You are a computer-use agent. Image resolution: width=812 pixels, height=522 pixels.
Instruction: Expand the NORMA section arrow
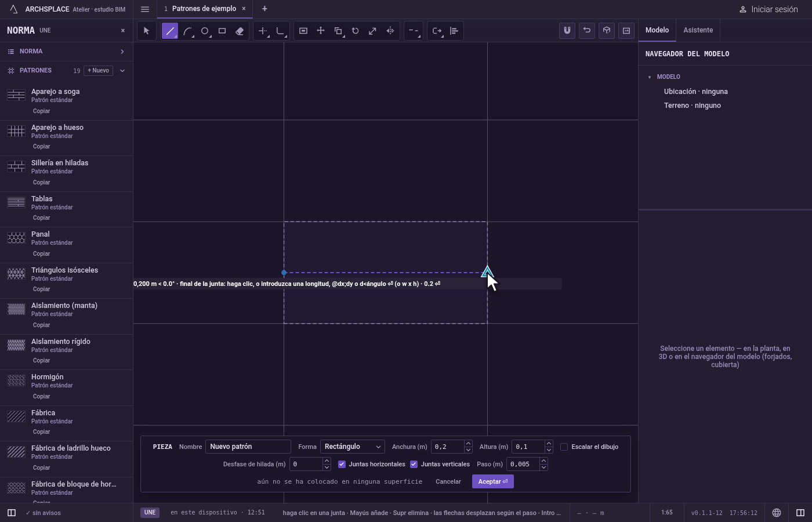[122, 52]
